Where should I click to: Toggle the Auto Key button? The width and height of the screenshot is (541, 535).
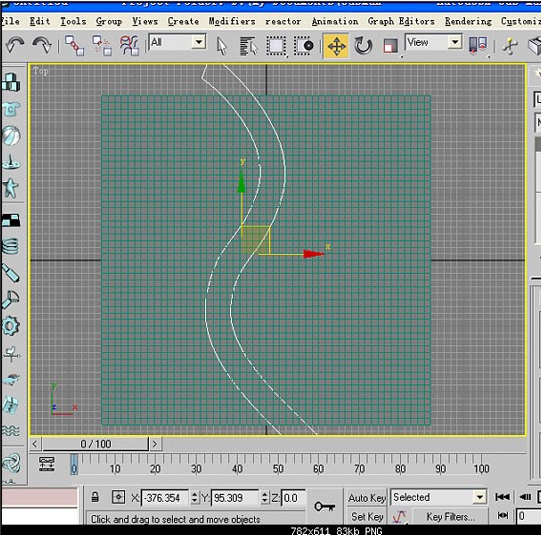pos(367,498)
